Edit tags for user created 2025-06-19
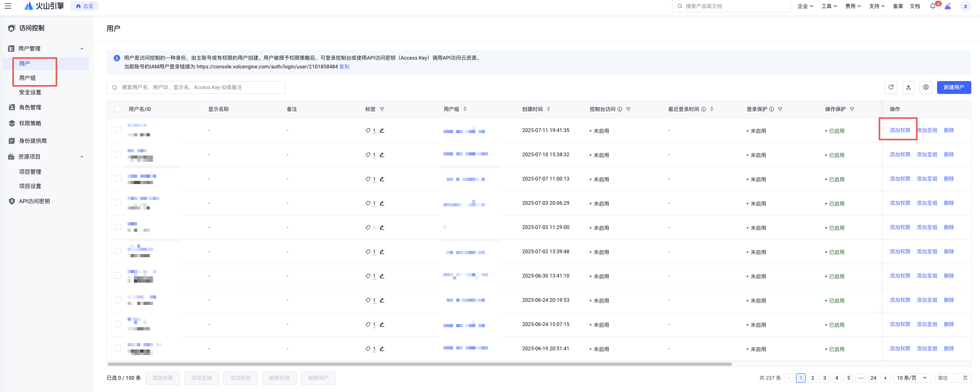 (x=382, y=349)
